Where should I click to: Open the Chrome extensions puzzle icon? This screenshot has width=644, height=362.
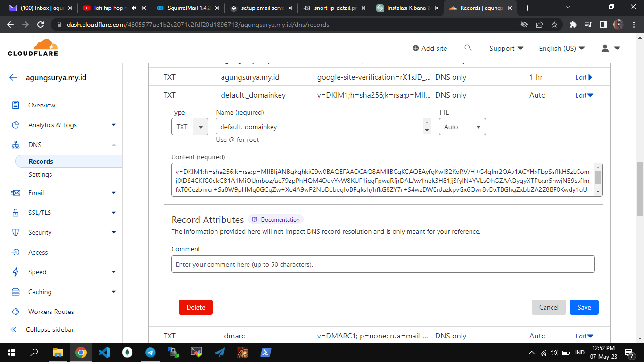573,25
